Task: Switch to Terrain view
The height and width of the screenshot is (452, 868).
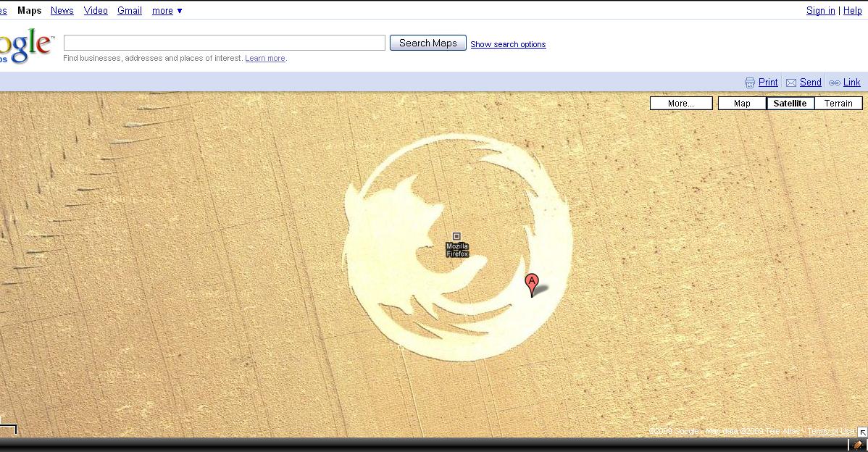Action: (x=838, y=104)
